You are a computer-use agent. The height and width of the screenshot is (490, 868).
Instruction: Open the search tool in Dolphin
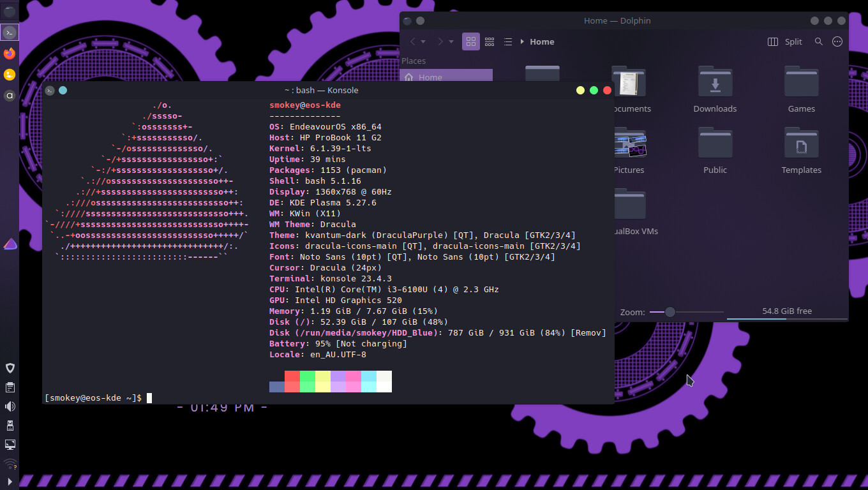pos(818,41)
